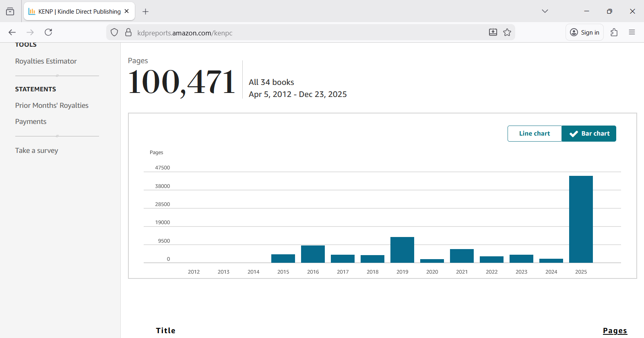Open Royalties Estimator in the sidebar
Image resolution: width=644 pixels, height=338 pixels.
[46, 61]
